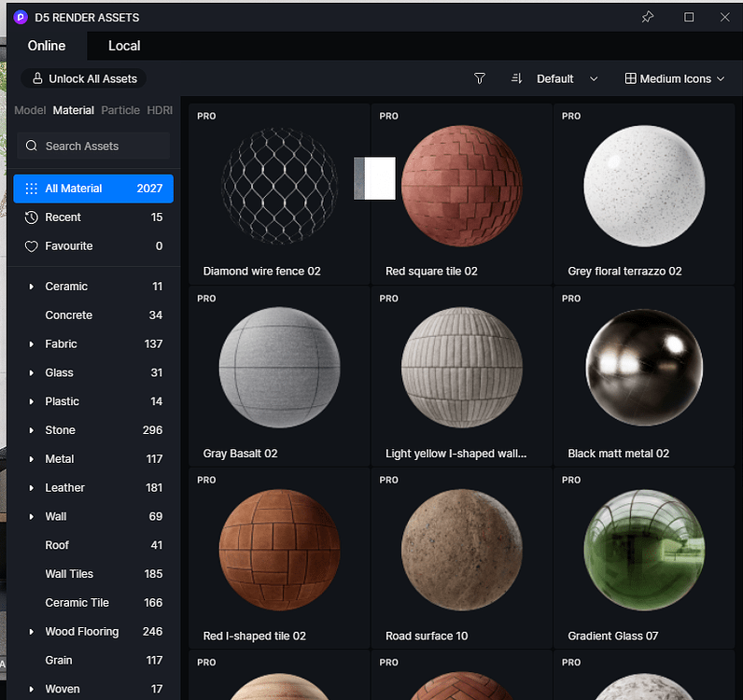Select the All Material category
This screenshot has height=700, width=743.
click(93, 189)
